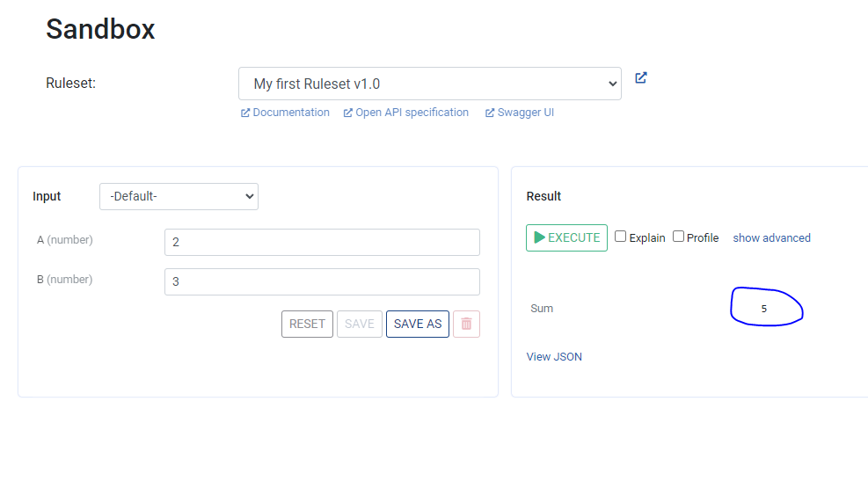
Task: Click the external-link icon before Documentation
Action: tap(245, 113)
